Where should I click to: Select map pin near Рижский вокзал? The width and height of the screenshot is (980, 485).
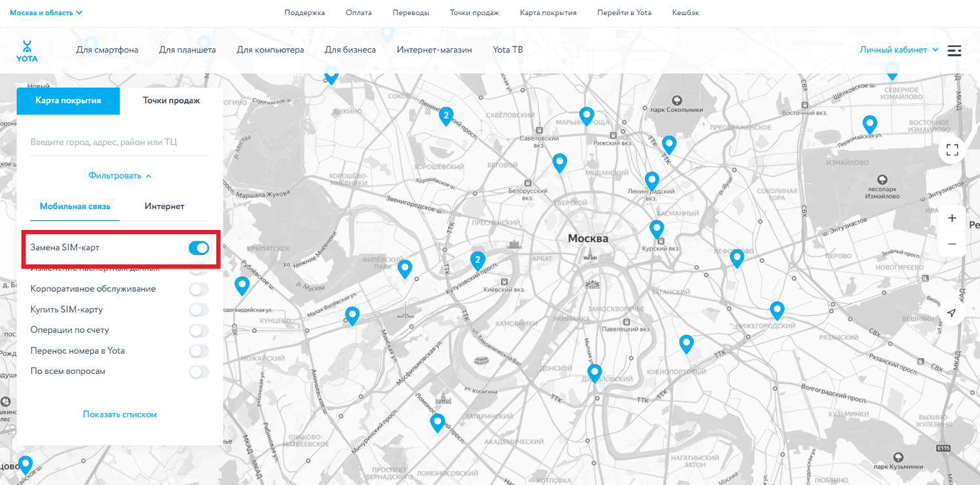[668, 144]
